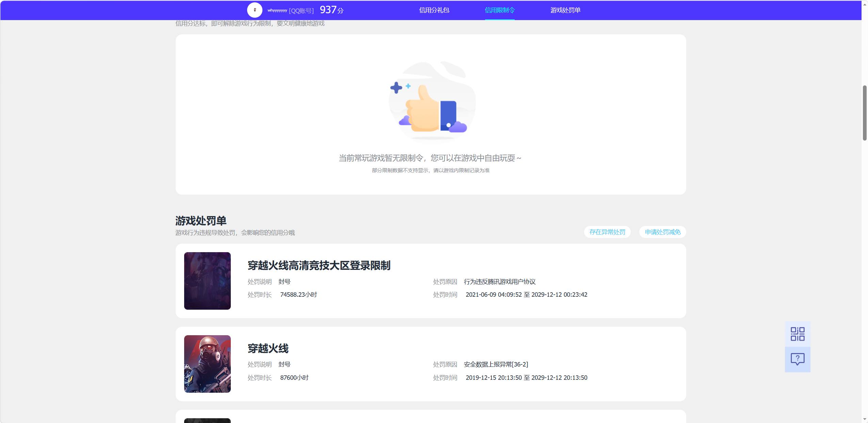Click 存在异常处罚 button
Viewport: 868px width, 423px height.
[x=607, y=232]
